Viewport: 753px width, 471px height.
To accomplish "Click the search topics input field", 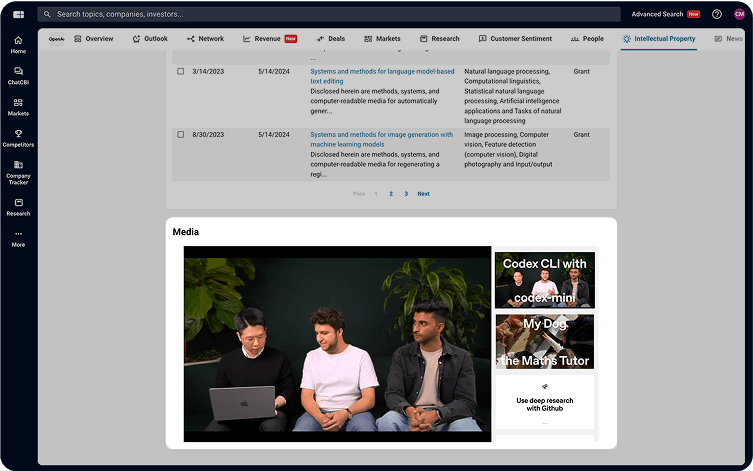I will point(330,14).
